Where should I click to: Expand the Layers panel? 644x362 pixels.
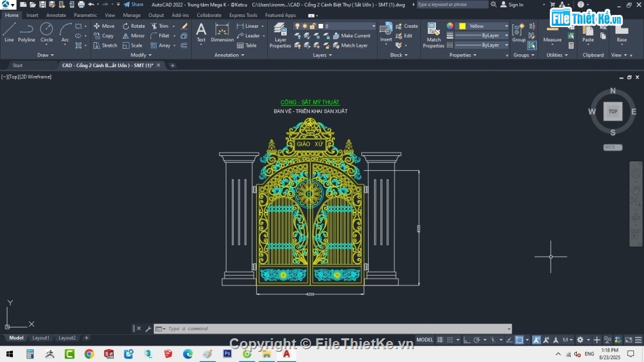(323, 55)
